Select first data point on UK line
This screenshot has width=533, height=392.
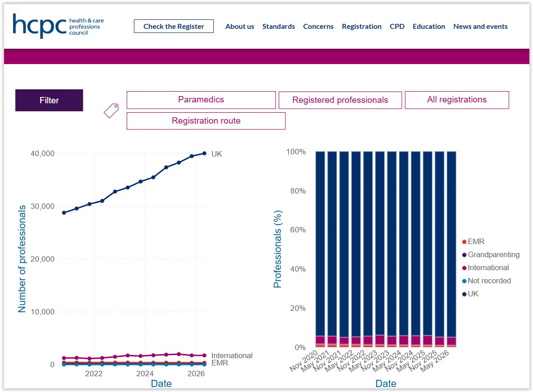[64, 213]
